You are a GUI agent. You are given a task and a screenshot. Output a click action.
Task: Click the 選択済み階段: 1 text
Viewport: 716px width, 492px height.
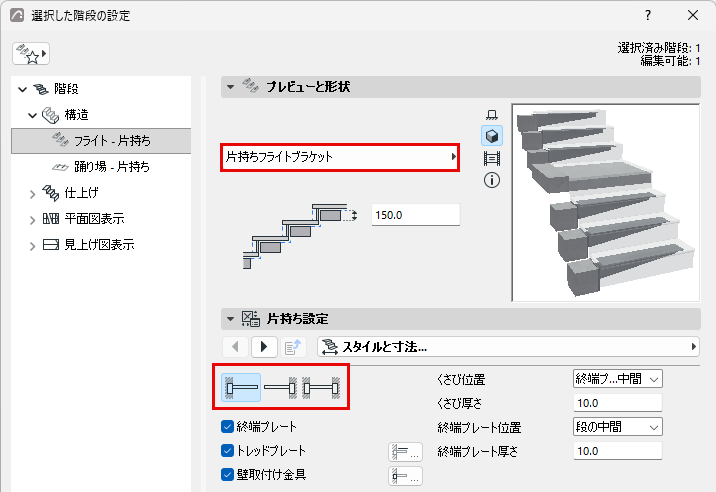click(x=659, y=48)
